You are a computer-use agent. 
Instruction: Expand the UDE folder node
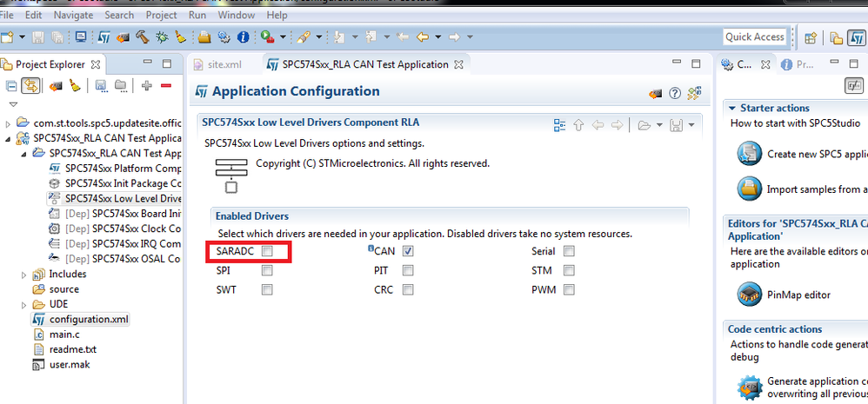click(23, 304)
